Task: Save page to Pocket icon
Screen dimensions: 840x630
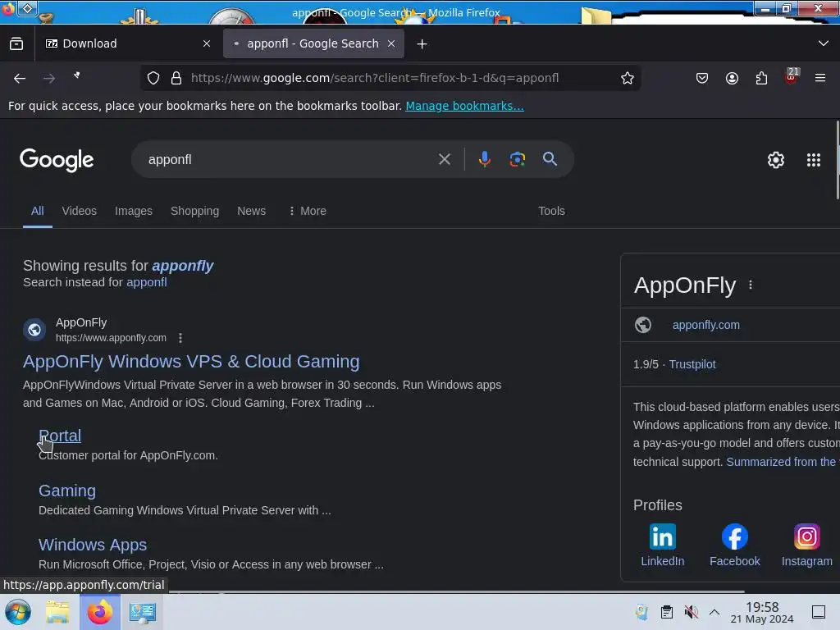Action: coord(702,78)
